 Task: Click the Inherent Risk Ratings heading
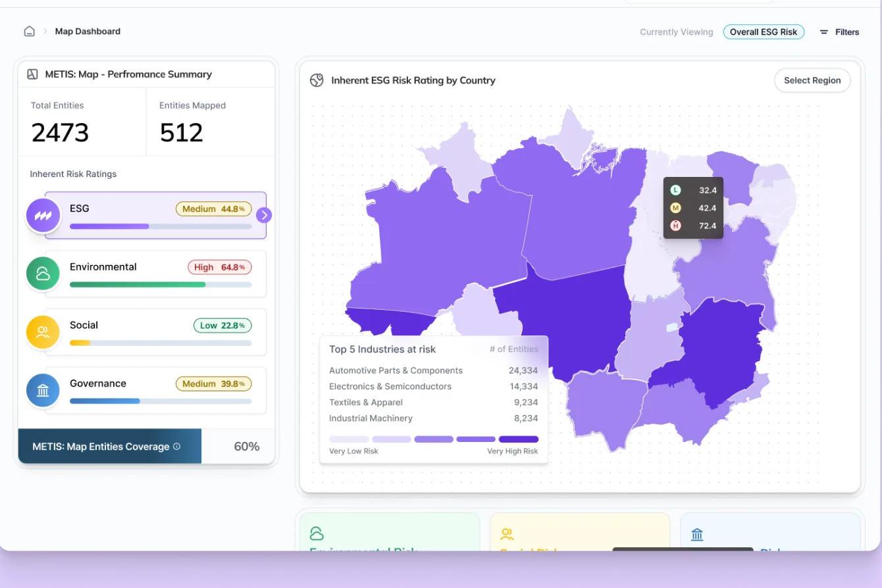pos(73,174)
